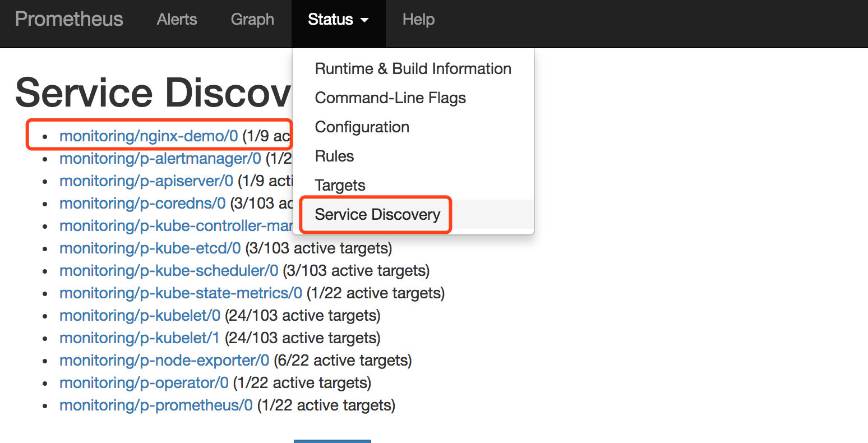Click the Prometheus brand logo text
Viewport: 868px width, 443px height.
point(69,19)
